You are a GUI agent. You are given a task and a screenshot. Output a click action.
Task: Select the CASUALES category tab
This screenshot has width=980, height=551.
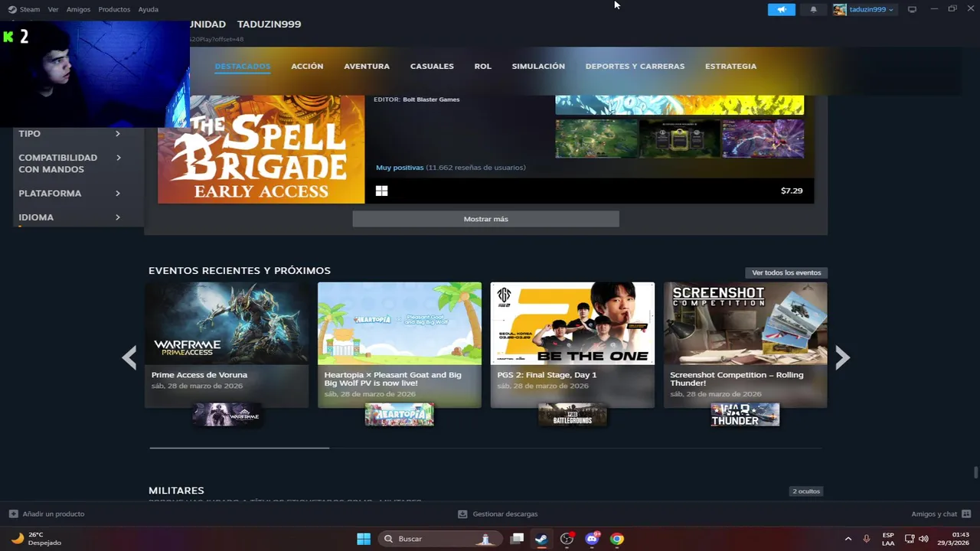pyautogui.click(x=432, y=66)
